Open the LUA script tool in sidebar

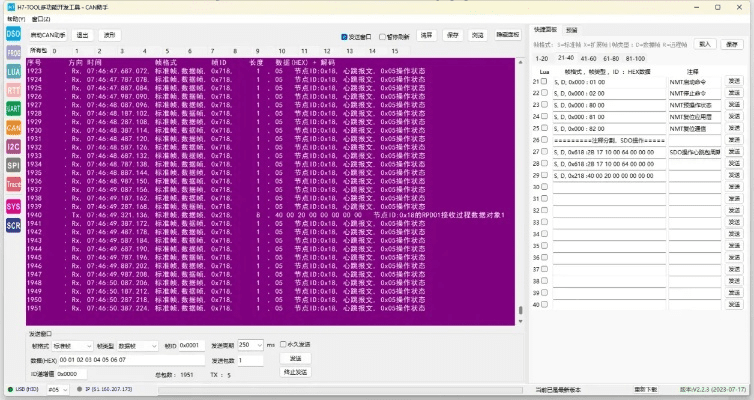13,72
